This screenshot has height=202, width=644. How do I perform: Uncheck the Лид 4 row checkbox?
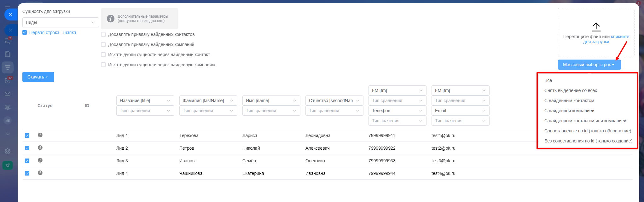pyautogui.click(x=27, y=173)
